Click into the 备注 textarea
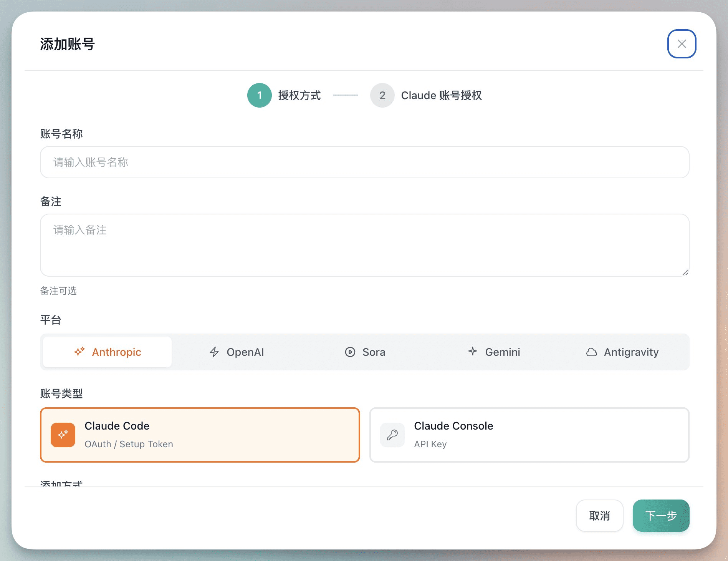 click(x=364, y=245)
